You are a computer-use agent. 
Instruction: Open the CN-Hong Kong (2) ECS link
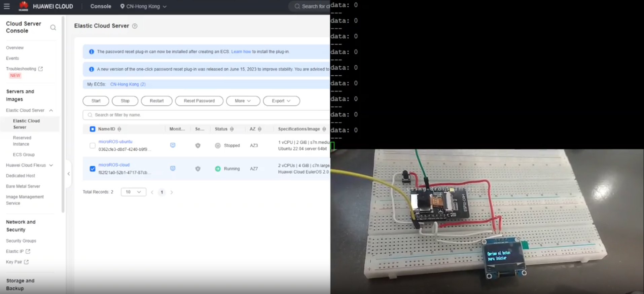[128, 84]
